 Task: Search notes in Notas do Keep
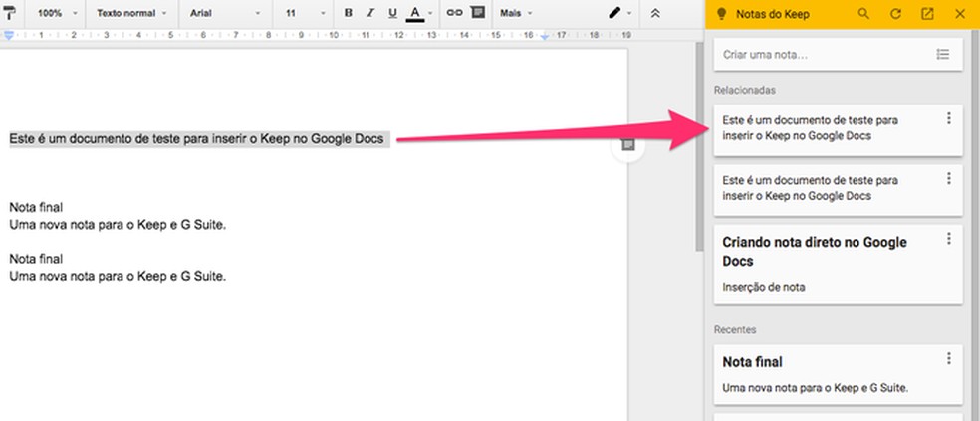863,14
